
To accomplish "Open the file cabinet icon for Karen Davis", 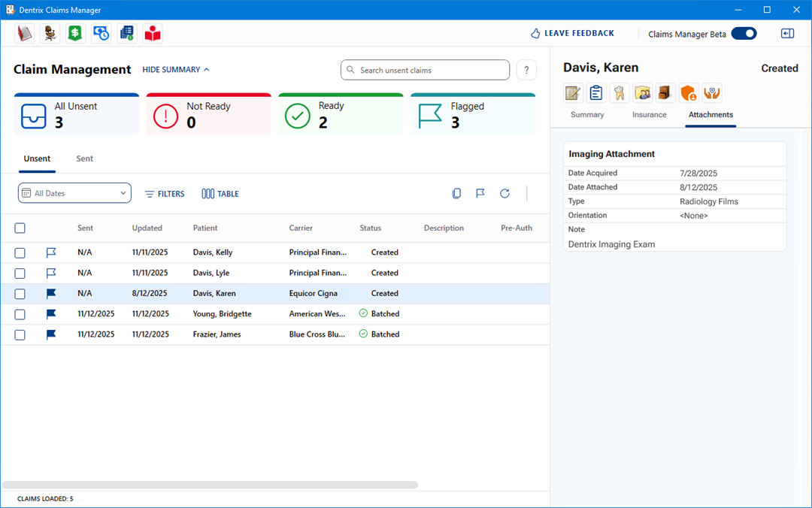I will click(x=665, y=93).
